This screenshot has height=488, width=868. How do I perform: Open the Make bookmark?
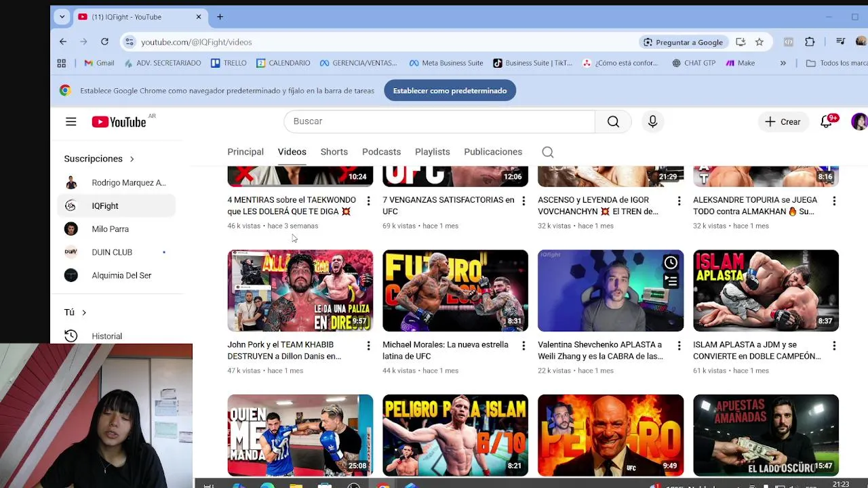point(740,63)
